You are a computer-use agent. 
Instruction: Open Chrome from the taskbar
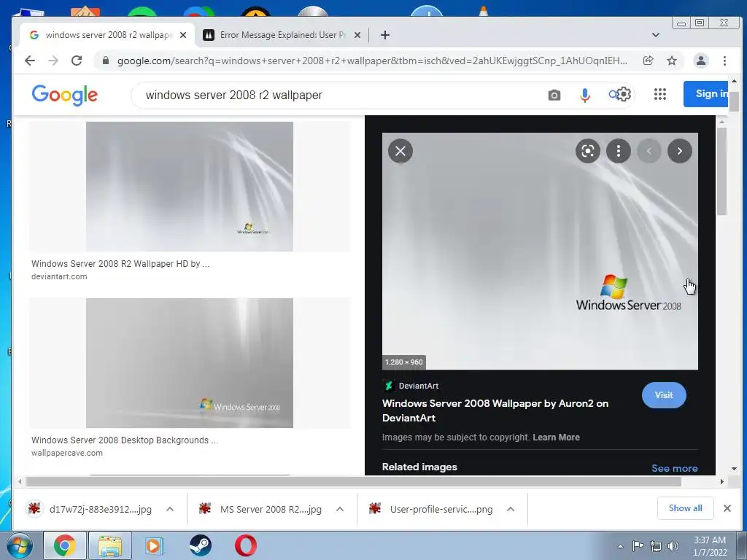point(65,545)
